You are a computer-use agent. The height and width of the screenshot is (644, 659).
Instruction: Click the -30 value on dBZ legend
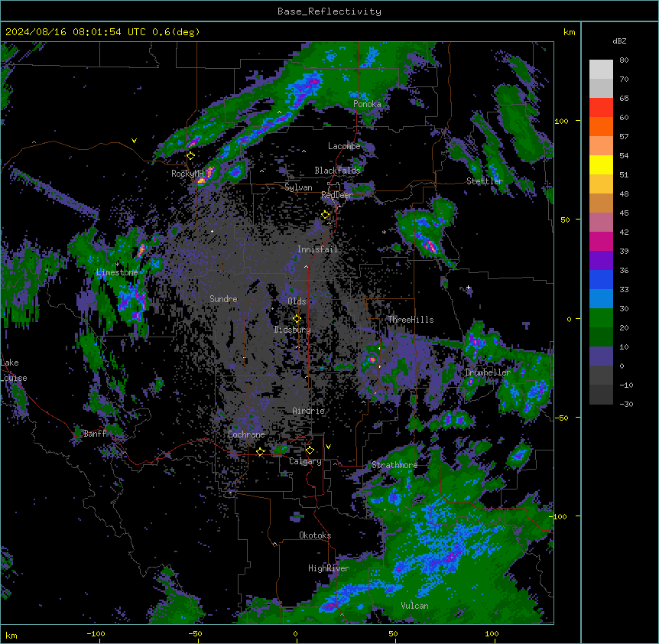click(x=626, y=405)
